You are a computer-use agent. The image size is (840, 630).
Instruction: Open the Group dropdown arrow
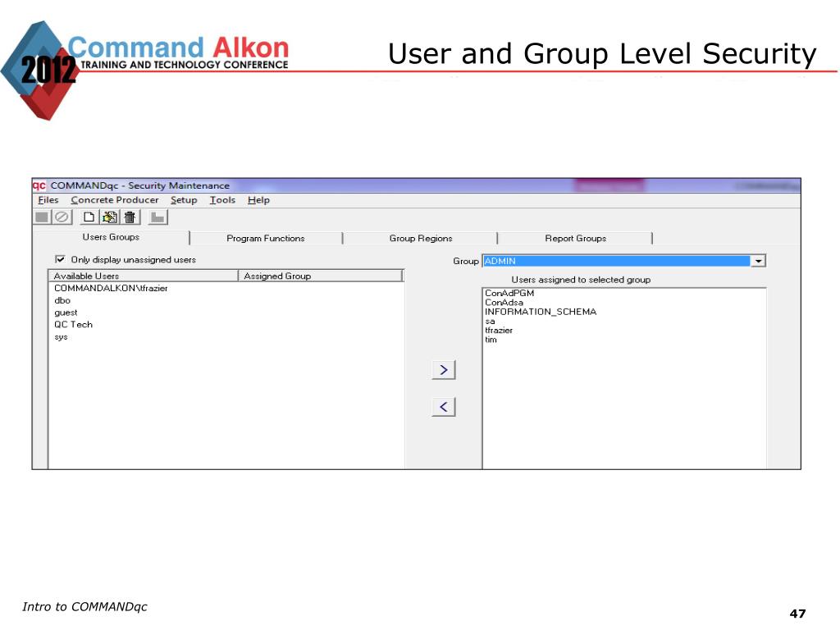pos(758,261)
